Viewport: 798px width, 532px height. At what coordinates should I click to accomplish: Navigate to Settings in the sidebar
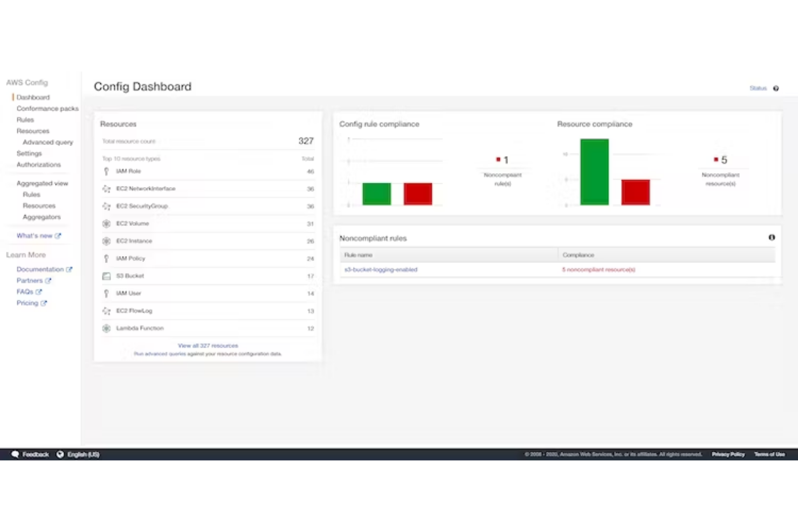pos(30,153)
